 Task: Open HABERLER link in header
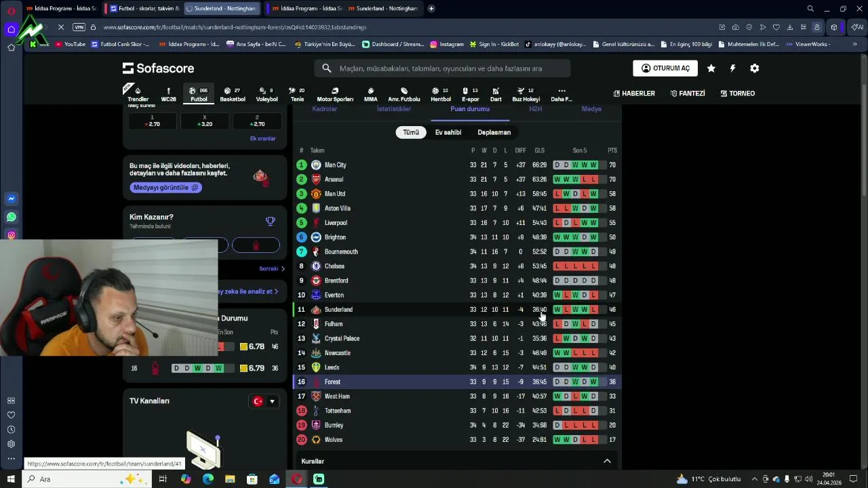(x=634, y=94)
